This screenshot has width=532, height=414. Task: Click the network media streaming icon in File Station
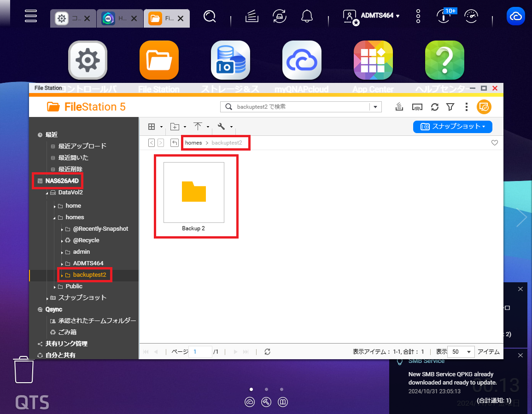click(x=417, y=107)
